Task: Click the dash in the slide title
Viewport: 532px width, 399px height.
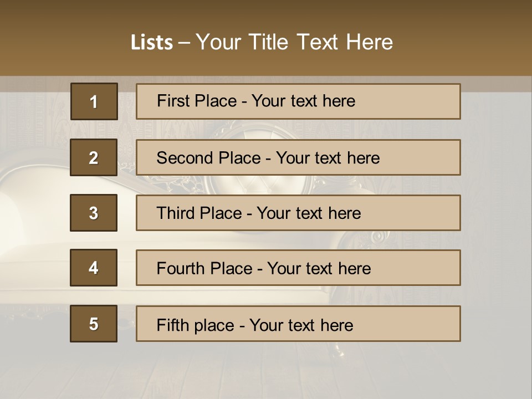Action: point(185,43)
